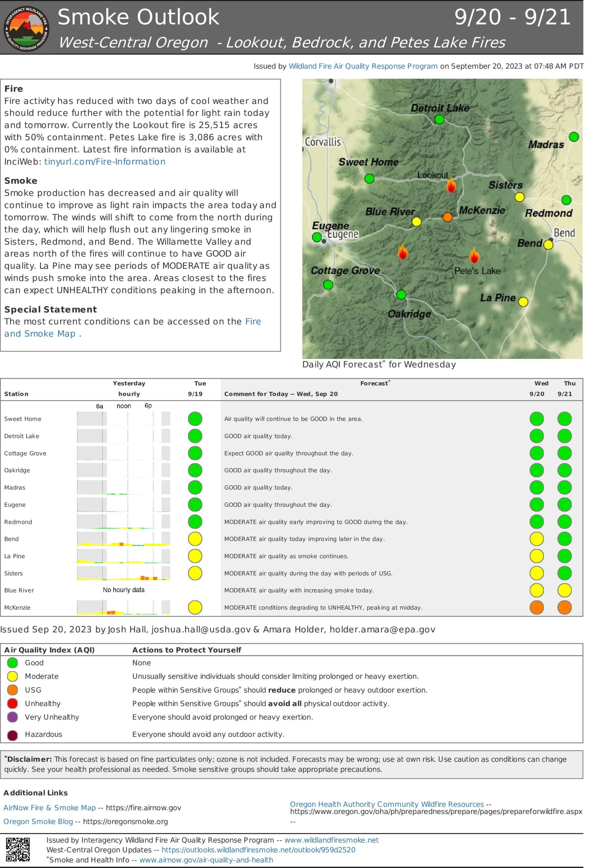Image resolution: width=594 pixels, height=868 pixels.
Task: Open the West-Central Oregon outlook updates URL
Action: pos(258,850)
